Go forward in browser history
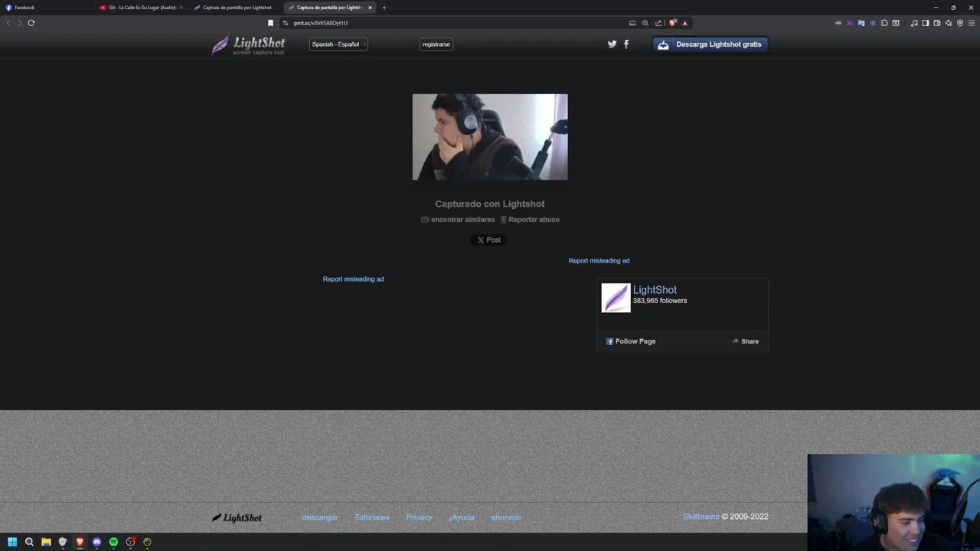The width and height of the screenshot is (980, 551). pyautogui.click(x=19, y=23)
